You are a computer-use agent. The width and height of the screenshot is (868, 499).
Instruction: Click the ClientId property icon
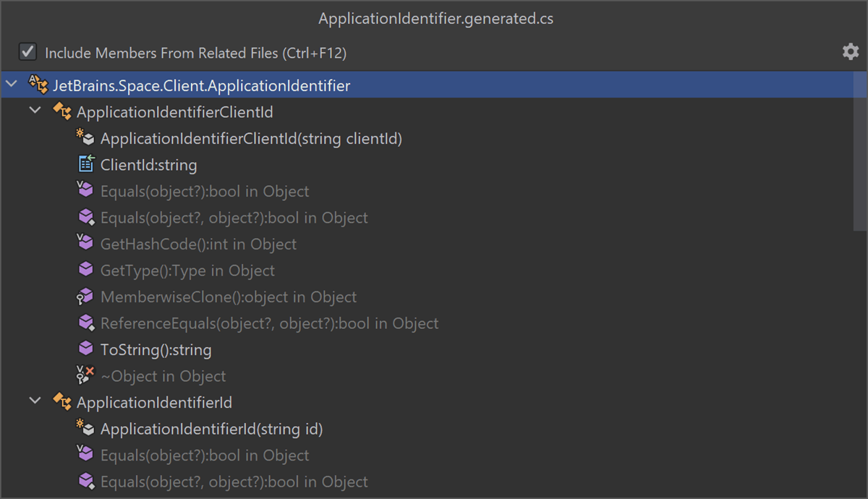tap(86, 165)
